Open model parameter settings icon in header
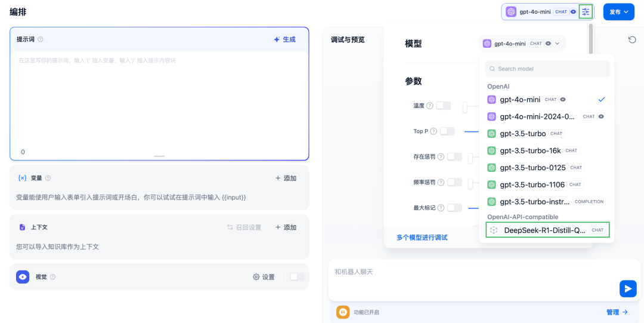 pyautogui.click(x=586, y=11)
